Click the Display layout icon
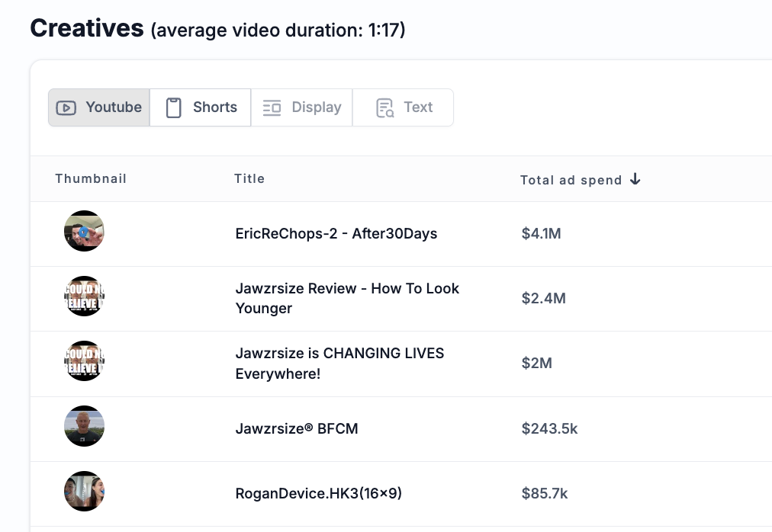Viewport: 772px width, 532px height. pyautogui.click(x=272, y=107)
